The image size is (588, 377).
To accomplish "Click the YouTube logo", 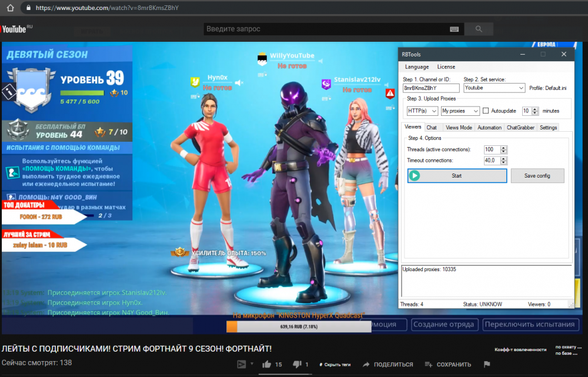I will [x=14, y=29].
